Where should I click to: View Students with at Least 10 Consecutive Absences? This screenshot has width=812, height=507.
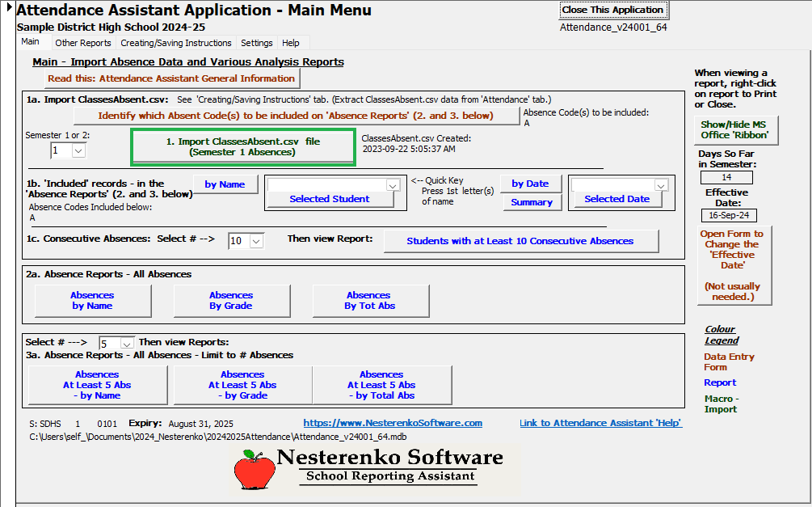[x=520, y=241]
